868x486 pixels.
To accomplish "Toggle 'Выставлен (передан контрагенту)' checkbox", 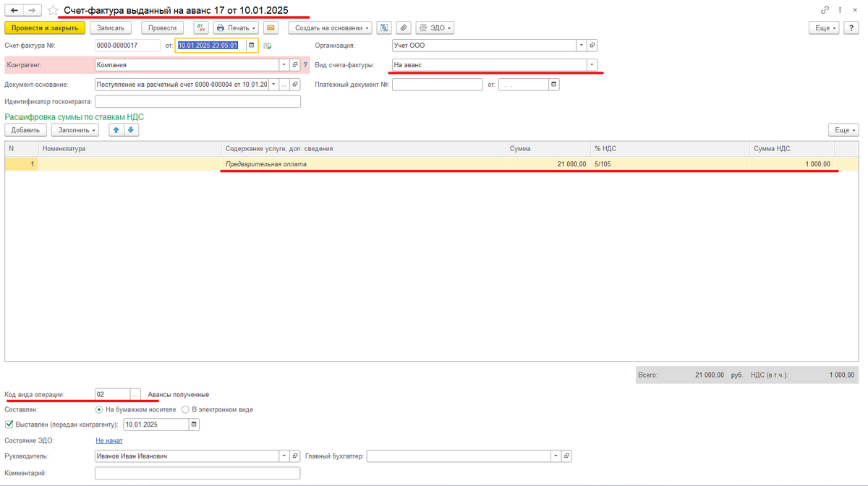I will coord(9,425).
